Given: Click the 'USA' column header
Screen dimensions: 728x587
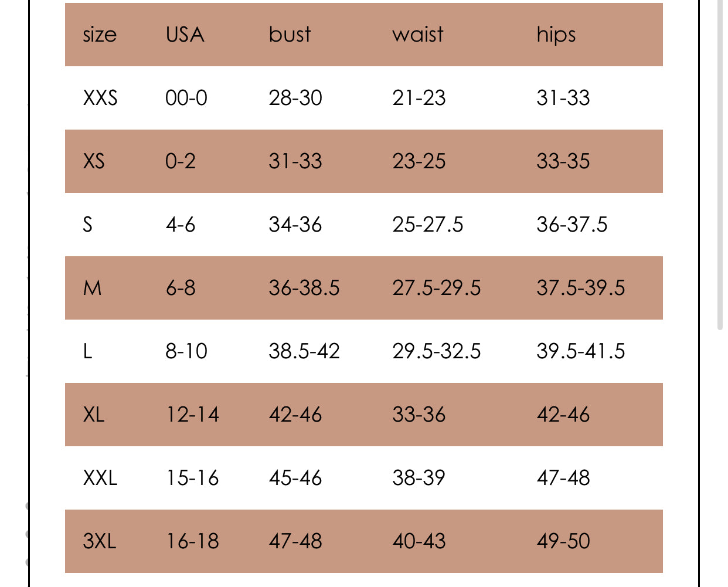Looking at the screenshot, I should 185,35.
